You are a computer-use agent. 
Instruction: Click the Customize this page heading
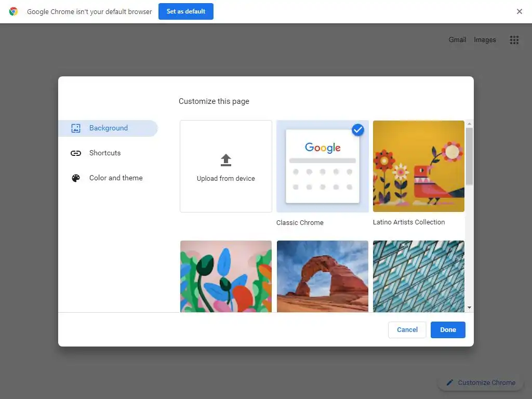point(214,101)
